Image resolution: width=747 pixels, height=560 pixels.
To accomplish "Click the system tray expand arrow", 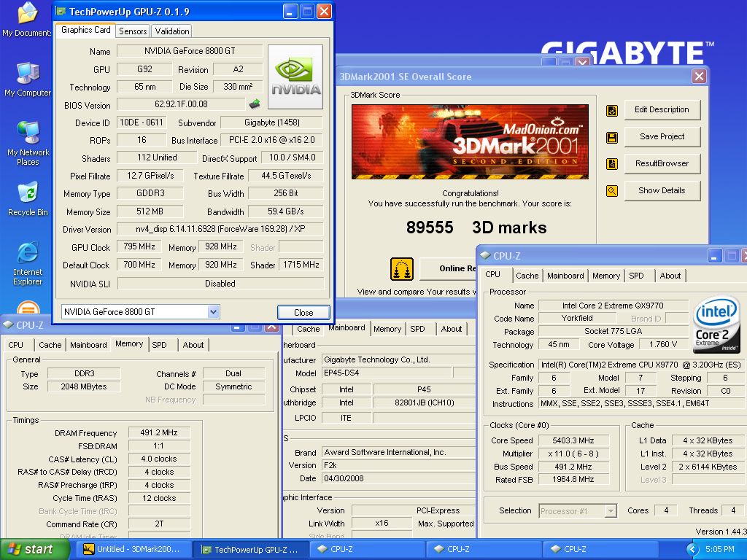I will (692, 549).
